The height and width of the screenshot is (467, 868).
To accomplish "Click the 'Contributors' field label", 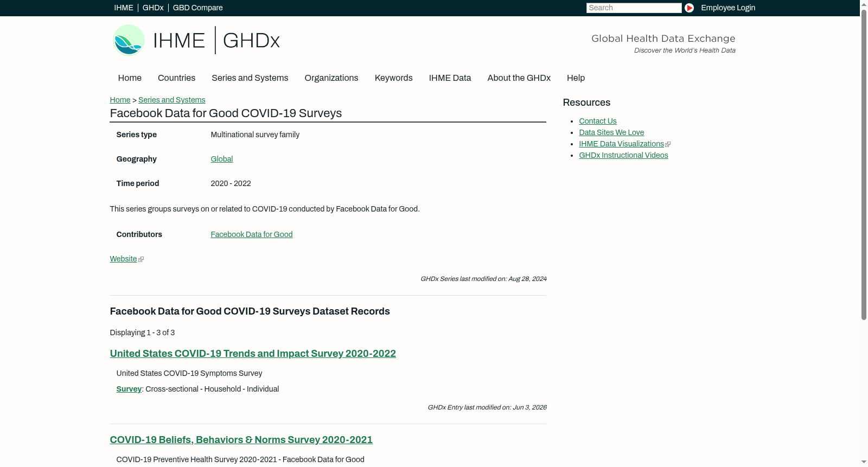I will click(139, 234).
